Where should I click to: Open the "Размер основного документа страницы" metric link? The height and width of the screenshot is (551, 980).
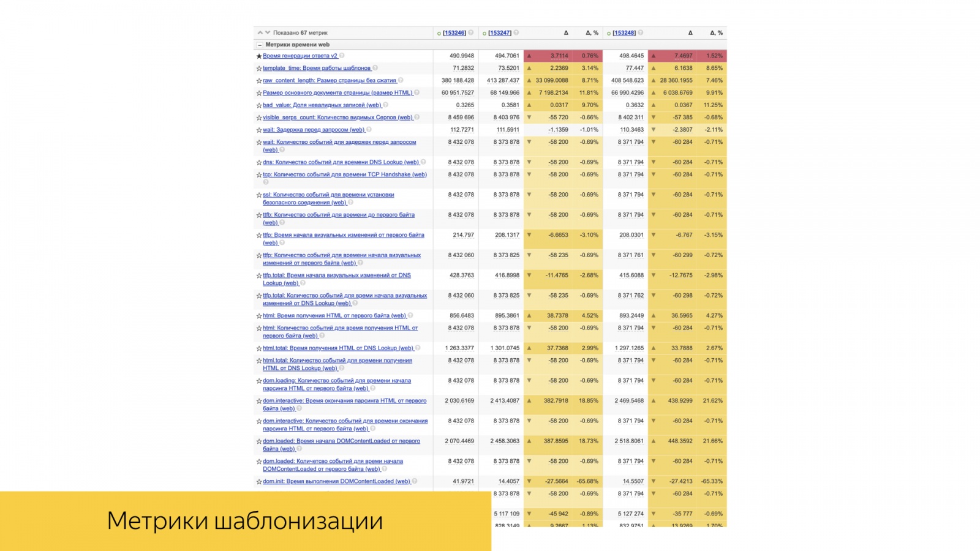click(337, 93)
